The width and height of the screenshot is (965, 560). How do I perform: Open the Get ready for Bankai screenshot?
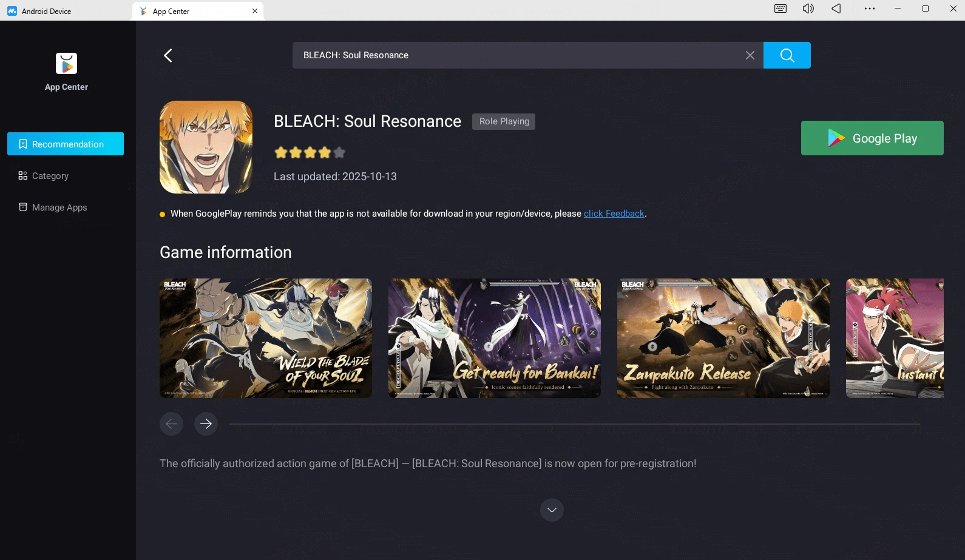click(x=495, y=338)
